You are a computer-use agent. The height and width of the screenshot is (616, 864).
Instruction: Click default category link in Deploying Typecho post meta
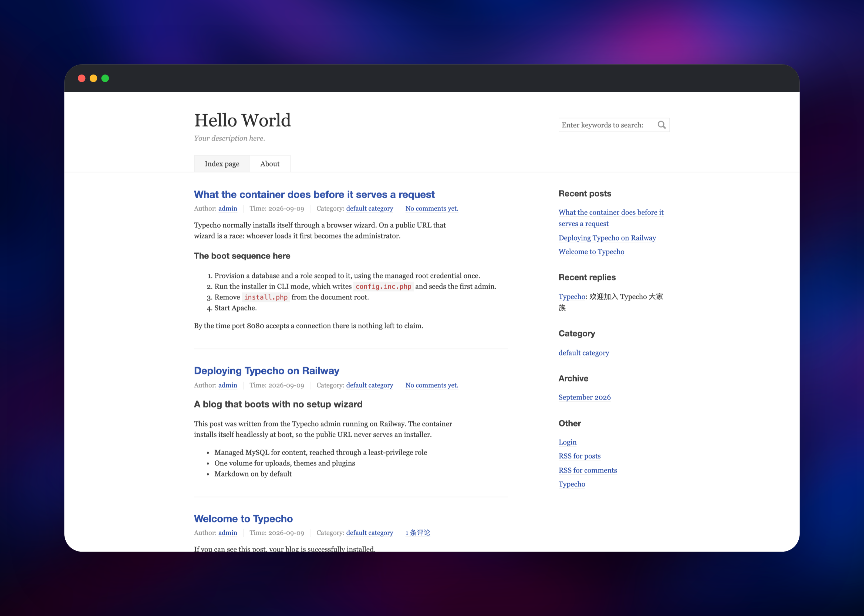(369, 385)
